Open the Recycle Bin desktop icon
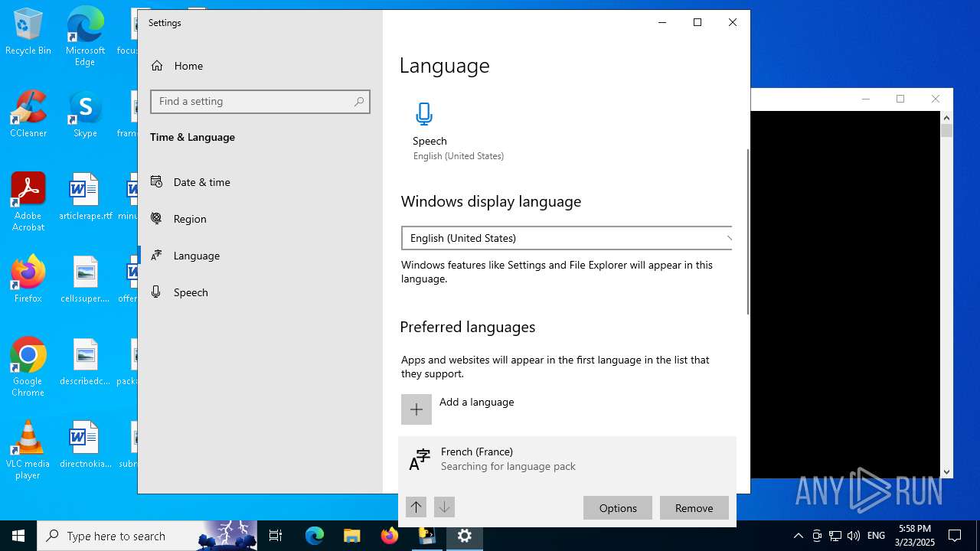Viewport: 980px width, 551px height. pos(28,32)
